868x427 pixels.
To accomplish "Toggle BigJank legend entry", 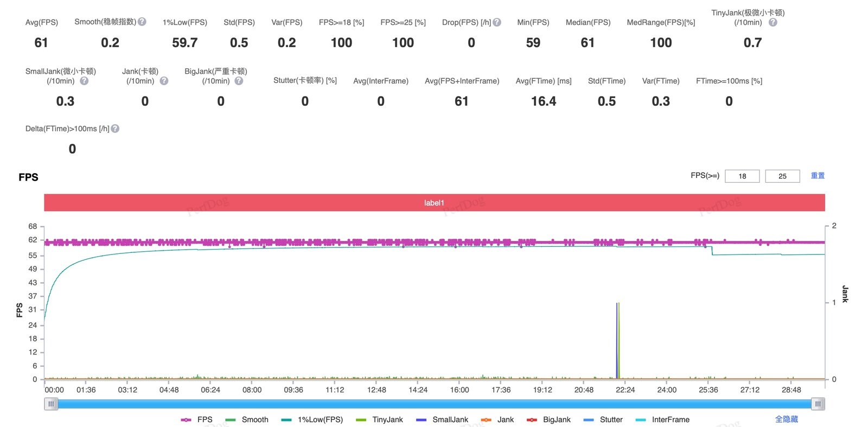I will click(549, 419).
